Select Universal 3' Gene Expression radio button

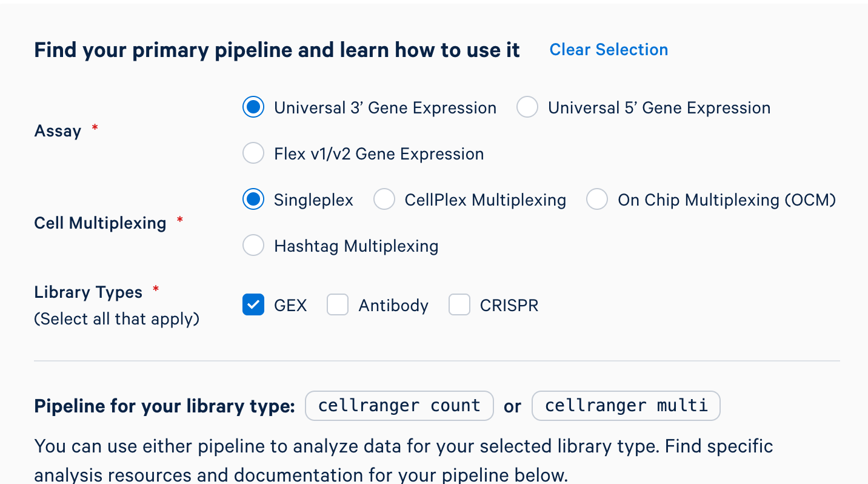coord(253,107)
